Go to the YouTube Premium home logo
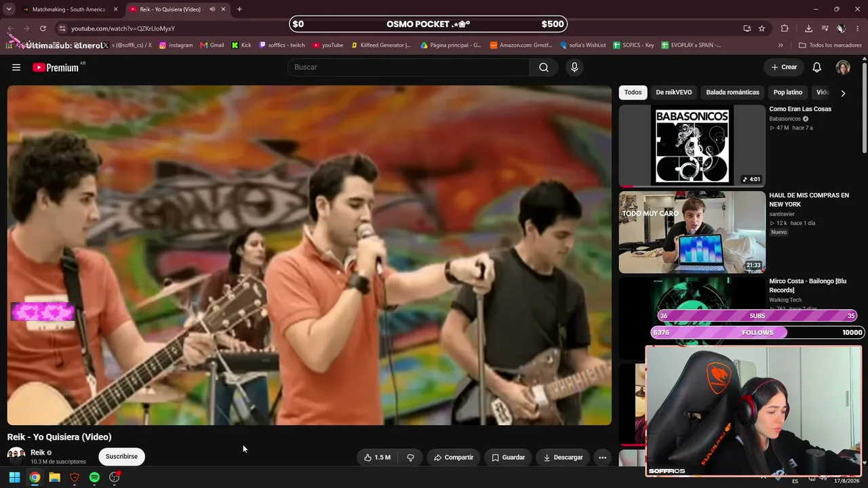This screenshot has width=868, height=488. (56, 68)
